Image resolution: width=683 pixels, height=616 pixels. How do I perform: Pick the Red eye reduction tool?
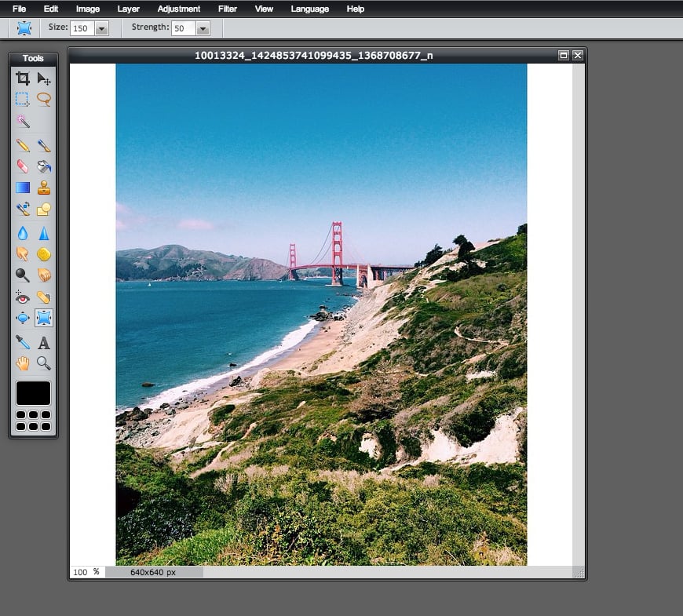pos(23,297)
